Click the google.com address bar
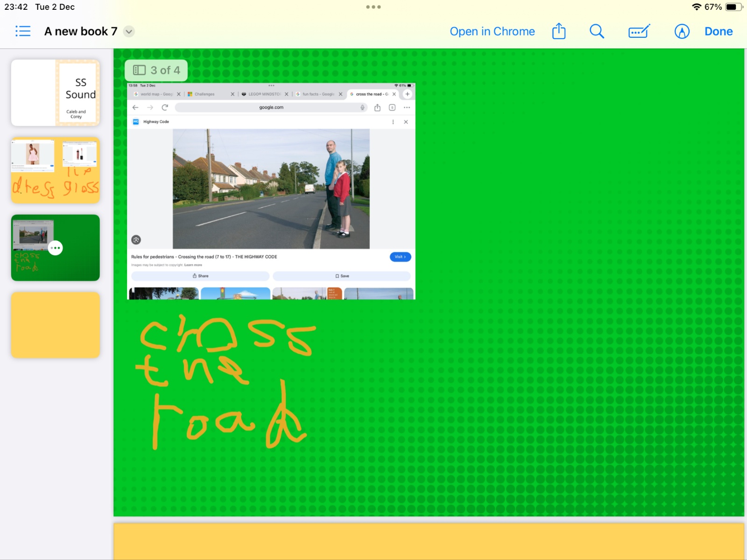This screenshot has width=747, height=560. (x=271, y=107)
